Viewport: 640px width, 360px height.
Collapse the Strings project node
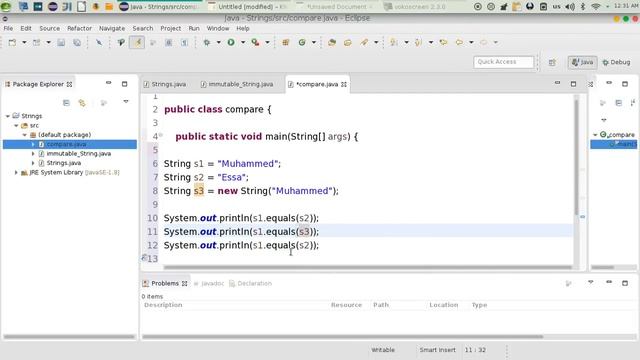coord(7,116)
